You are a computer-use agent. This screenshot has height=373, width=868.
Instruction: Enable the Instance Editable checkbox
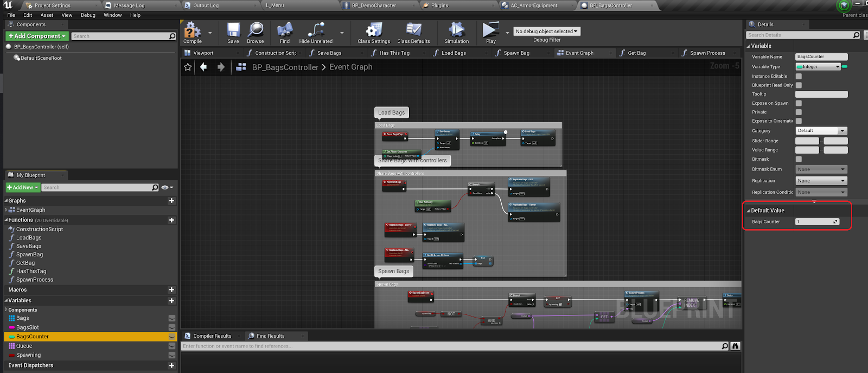click(x=799, y=77)
